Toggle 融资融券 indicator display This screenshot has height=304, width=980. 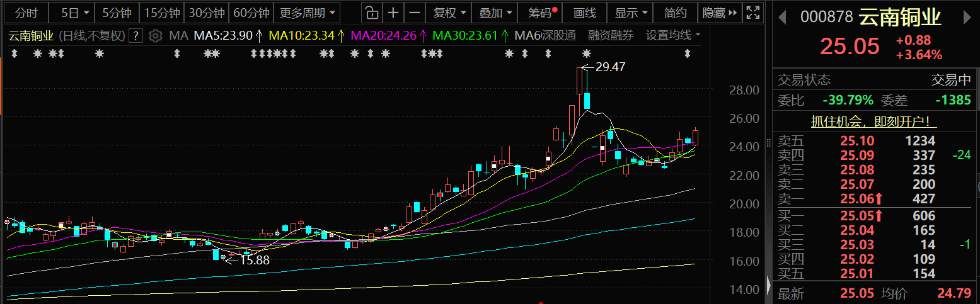coord(610,36)
